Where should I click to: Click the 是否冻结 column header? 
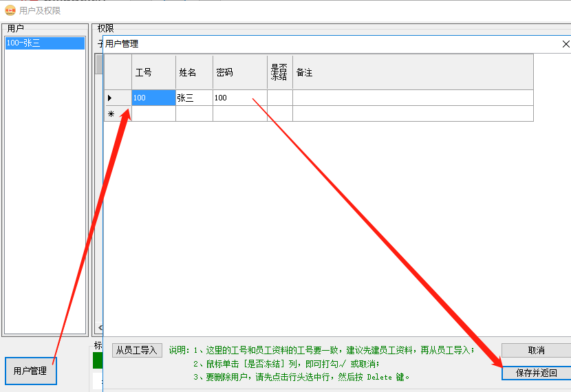click(x=280, y=72)
